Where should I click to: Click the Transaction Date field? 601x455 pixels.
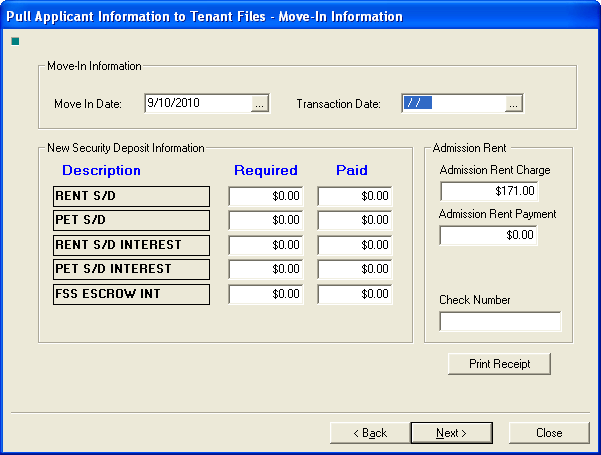(x=453, y=103)
